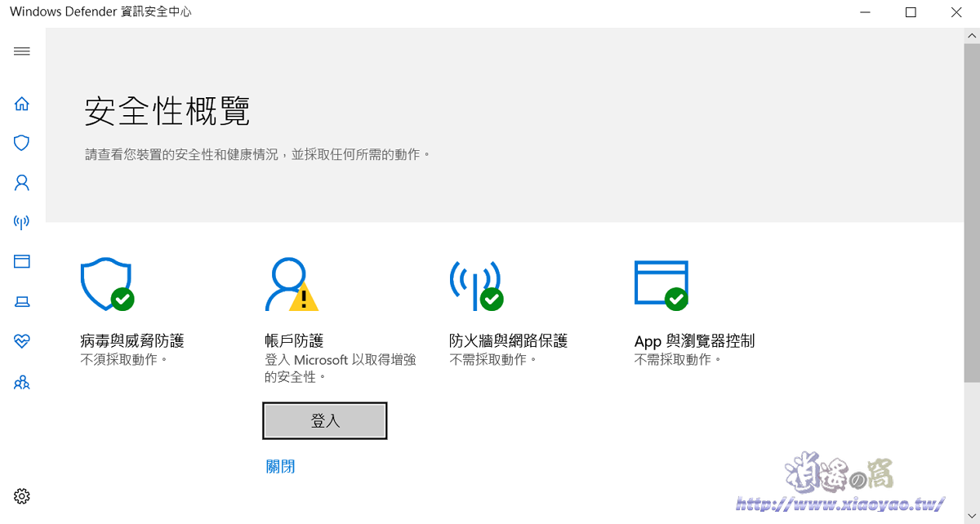The image size is (980, 524).
Task: Click the 安全性概覽 page title
Action: 167,112
